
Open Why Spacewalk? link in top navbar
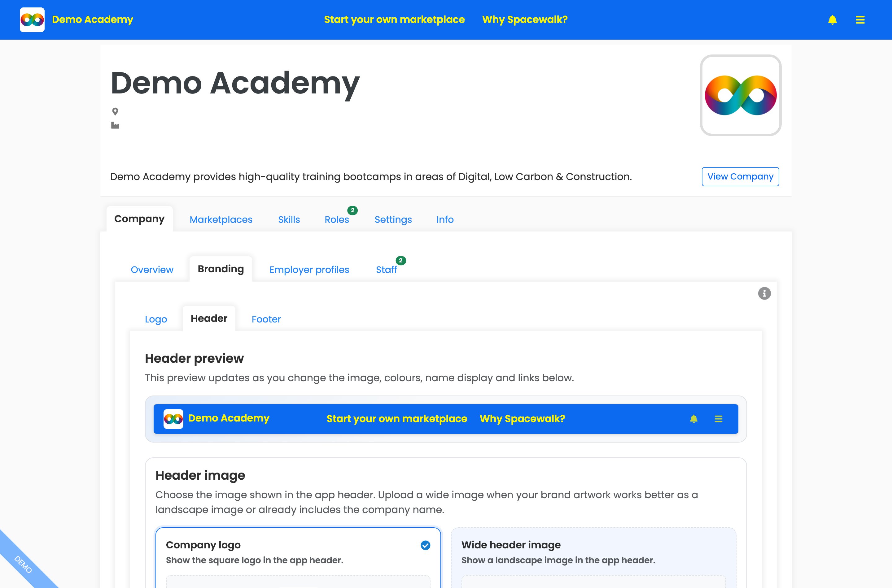click(525, 19)
